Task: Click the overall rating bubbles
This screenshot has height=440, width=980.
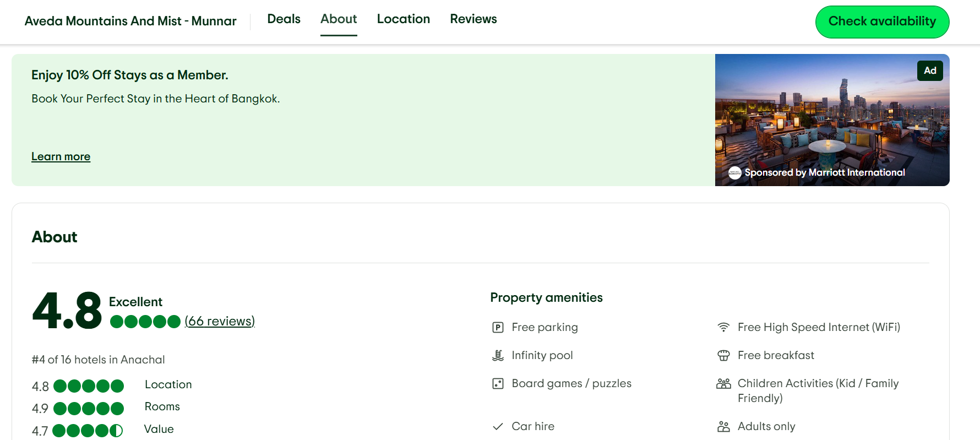Action: tap(145, 322)
